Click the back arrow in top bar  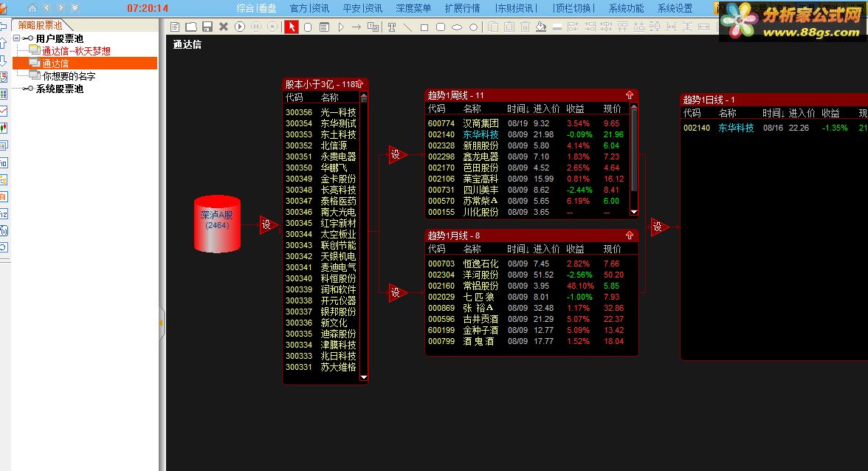click(x=46, y=7)
